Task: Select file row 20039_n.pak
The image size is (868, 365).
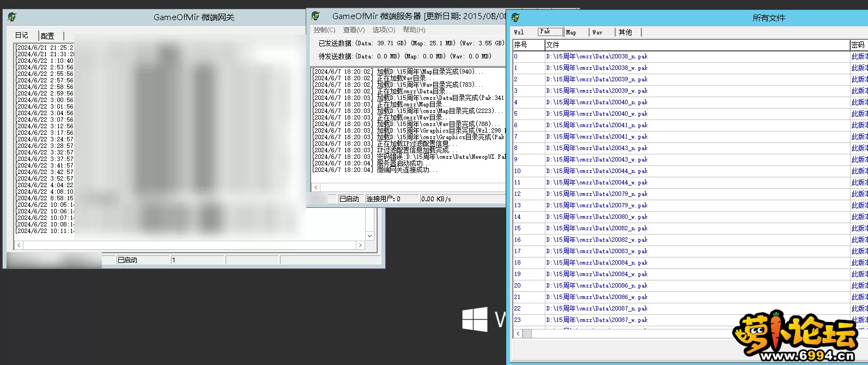Action: pyautogui.click(x=690, y=79)
